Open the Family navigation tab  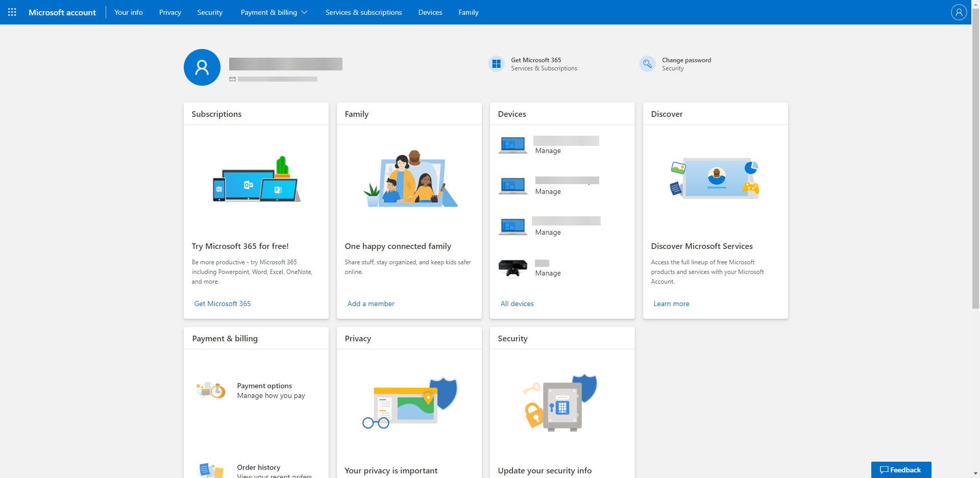click(469, 12)
